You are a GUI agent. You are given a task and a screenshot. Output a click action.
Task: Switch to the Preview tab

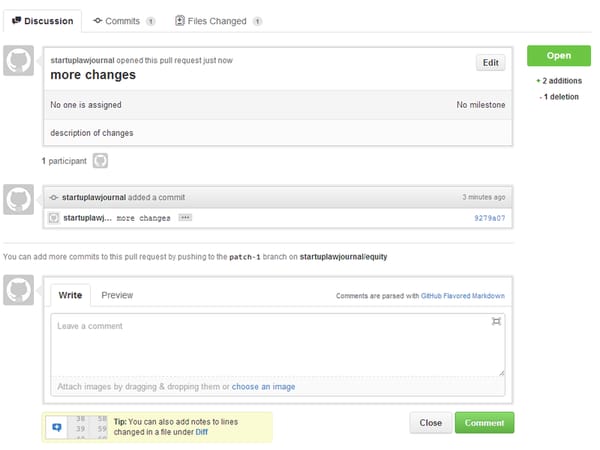tap(117, 295)
